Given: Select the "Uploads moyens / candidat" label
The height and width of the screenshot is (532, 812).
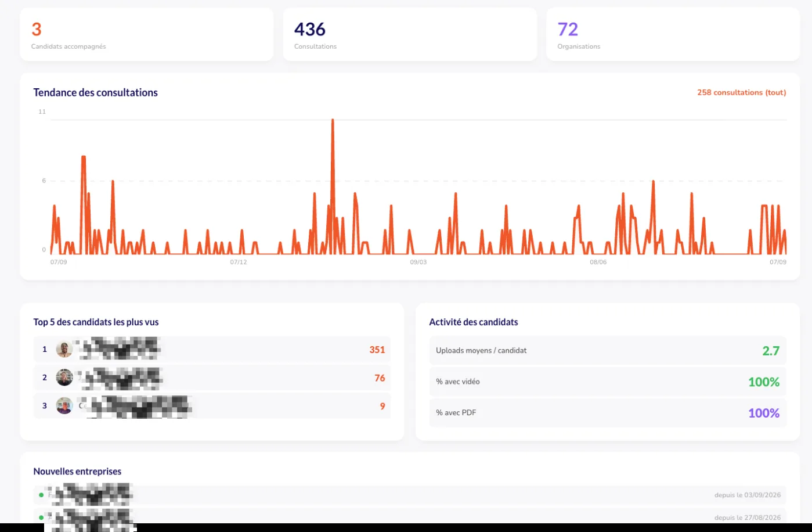Looking at the screenshot, I should [481, 351].
